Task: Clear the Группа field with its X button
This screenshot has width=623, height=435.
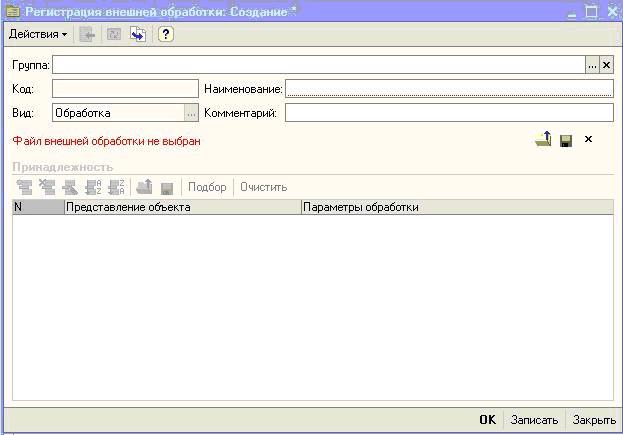Action: (606, 65)
